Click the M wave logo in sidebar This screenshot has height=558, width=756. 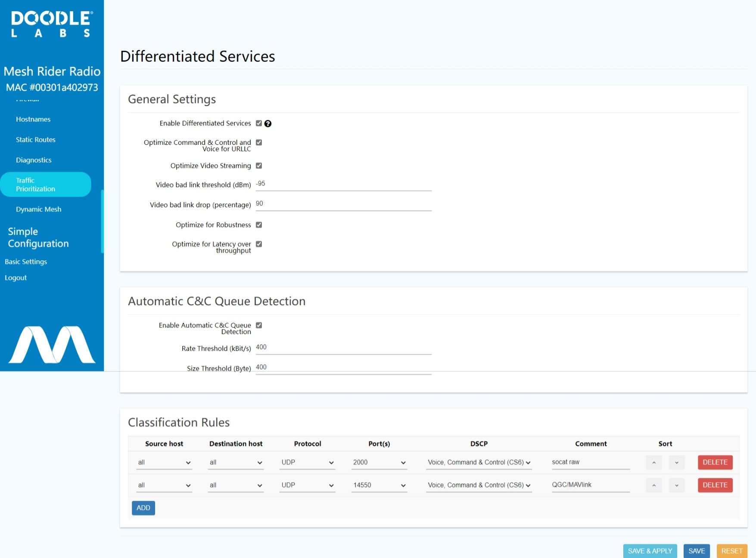52,345
